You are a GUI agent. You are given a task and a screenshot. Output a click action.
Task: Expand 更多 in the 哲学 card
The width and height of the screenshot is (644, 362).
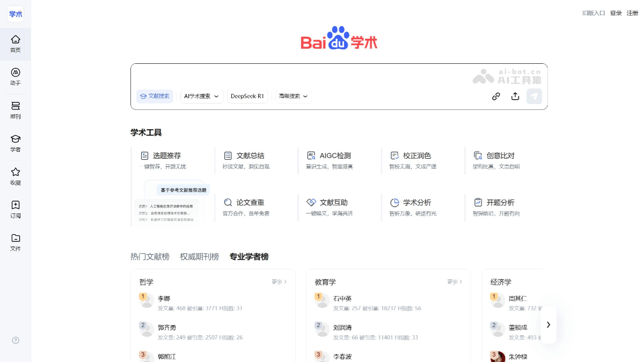(279, 282)
